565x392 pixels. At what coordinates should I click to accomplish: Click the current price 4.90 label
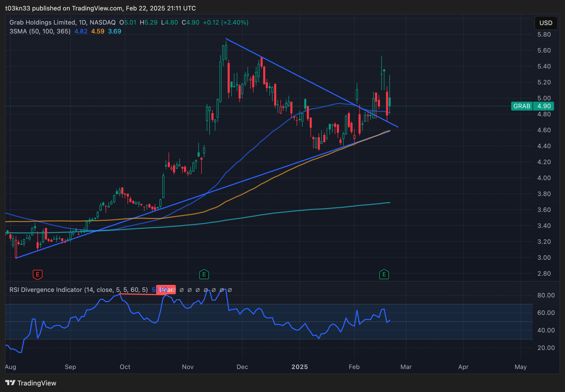(544, 106)
